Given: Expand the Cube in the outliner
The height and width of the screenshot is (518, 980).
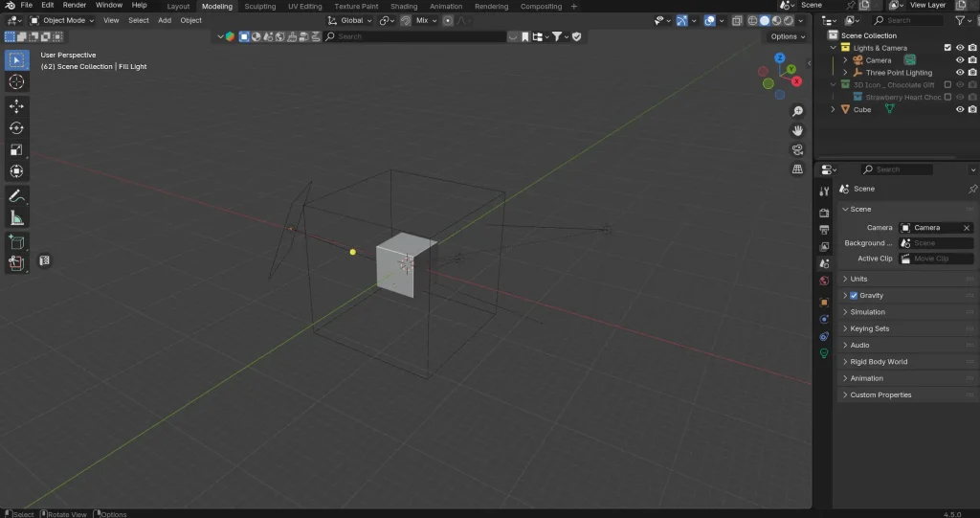Looking at the screenshot, I should click(x=834, y=109).
